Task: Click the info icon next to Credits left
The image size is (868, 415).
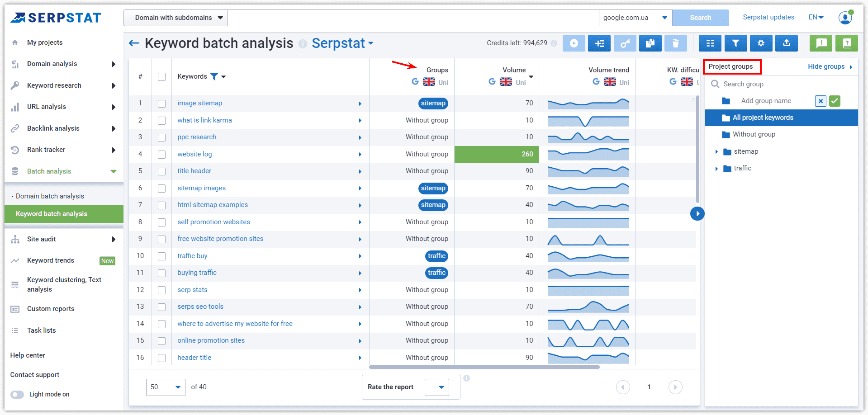Action: 554,43
